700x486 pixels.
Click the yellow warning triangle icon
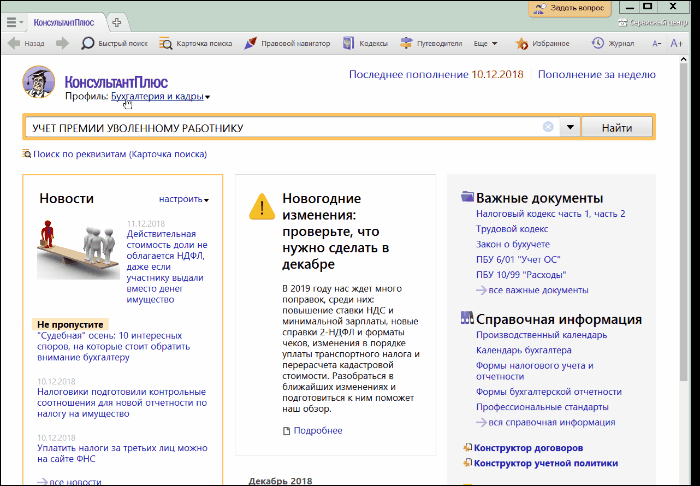(x=262, y=207)
